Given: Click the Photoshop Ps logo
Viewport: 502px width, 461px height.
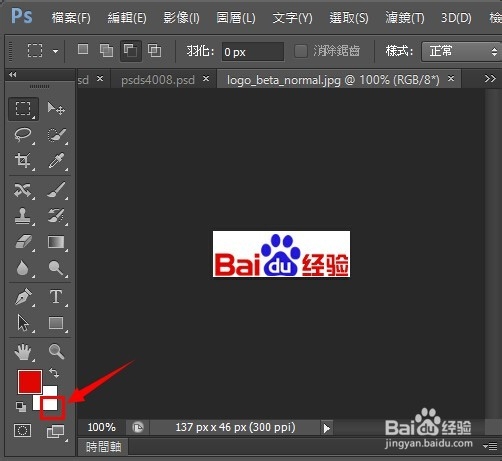Looking at the screenshot, I should (x=22, y=16).
